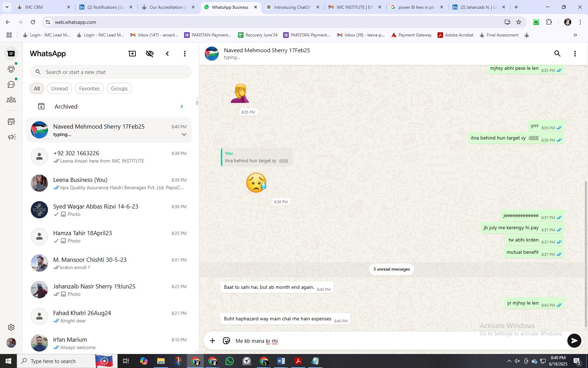Focus the message input field
Image resolution: width=588 pixels, height=368 pixels.
(399, 341)
